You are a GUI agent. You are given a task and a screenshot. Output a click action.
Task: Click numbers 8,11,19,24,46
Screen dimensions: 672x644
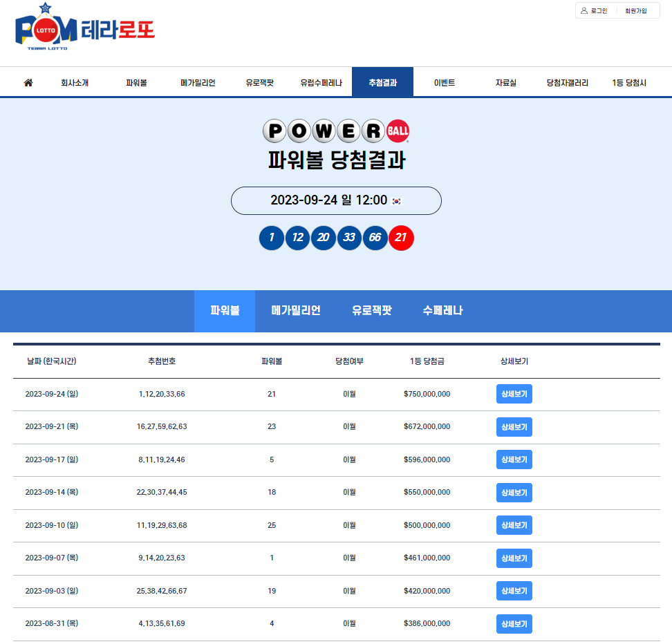(x=162, y=460)
